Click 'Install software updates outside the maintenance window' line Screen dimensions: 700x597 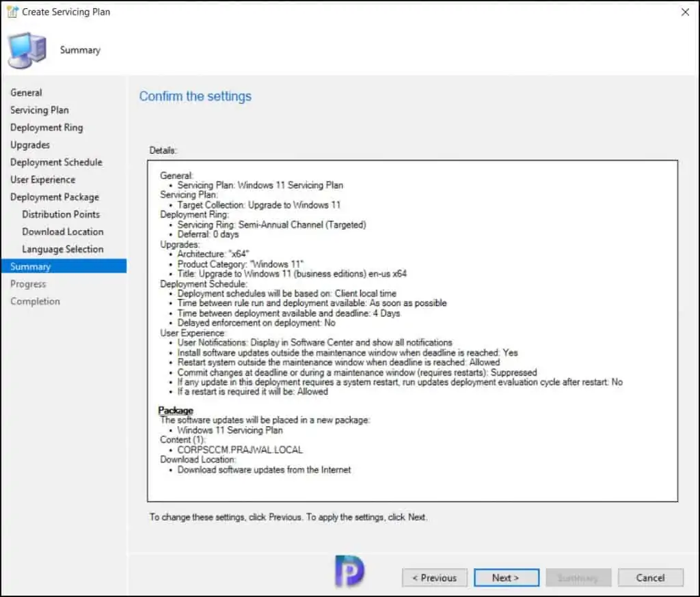point(347,352)
